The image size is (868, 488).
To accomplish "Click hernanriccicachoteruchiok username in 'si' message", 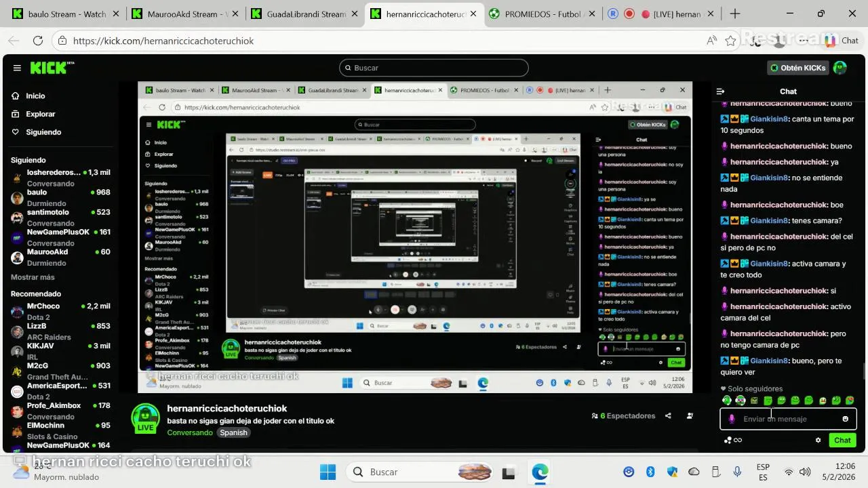I will [778, 291].
